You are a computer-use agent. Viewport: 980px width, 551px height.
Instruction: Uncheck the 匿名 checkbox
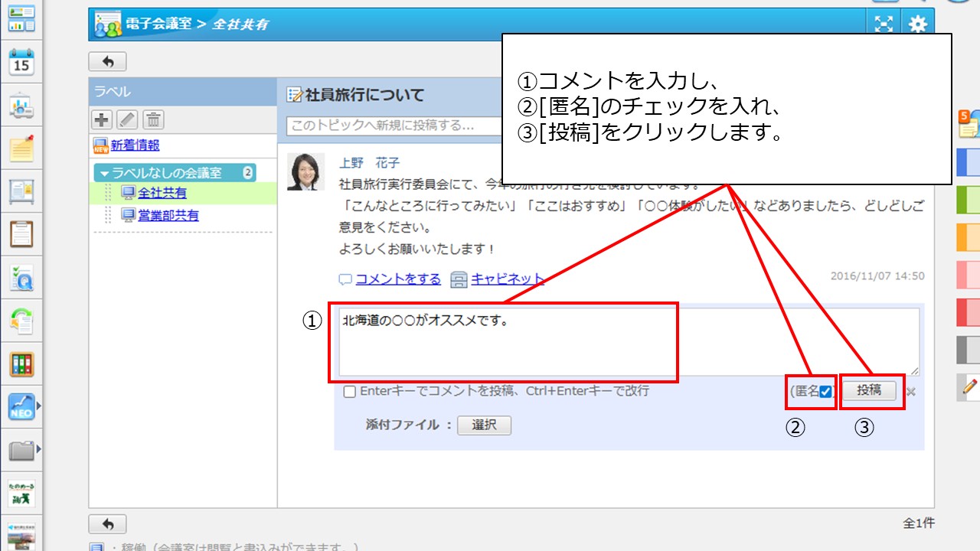(825, 392)
